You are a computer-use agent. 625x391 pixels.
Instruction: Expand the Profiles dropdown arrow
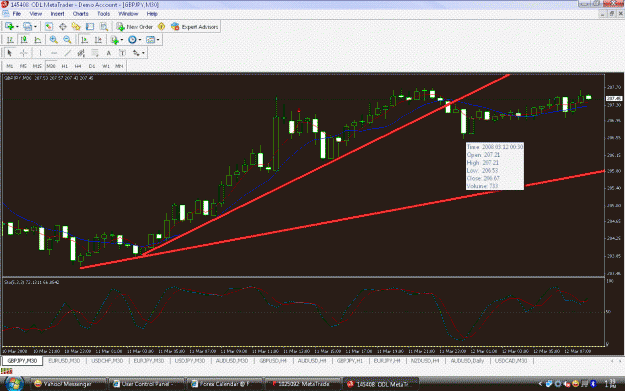point(35,27)
